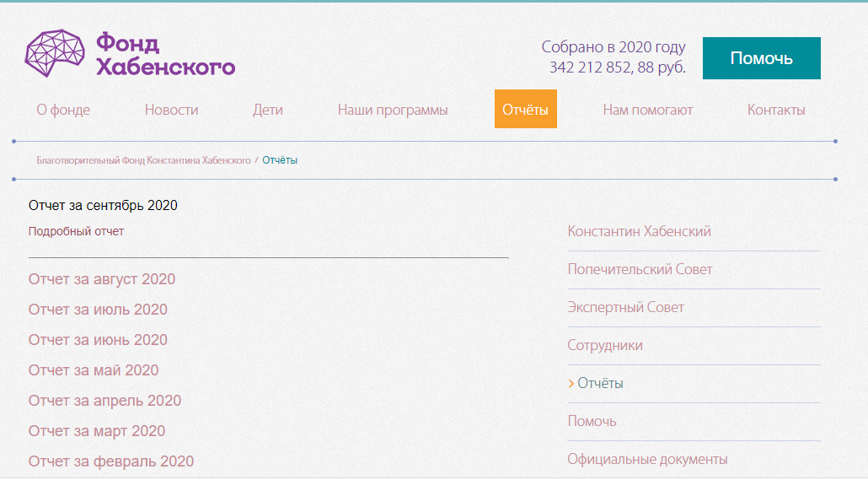
Task: Expand Отчет за февраль 2020
Action: pos(111,461)
